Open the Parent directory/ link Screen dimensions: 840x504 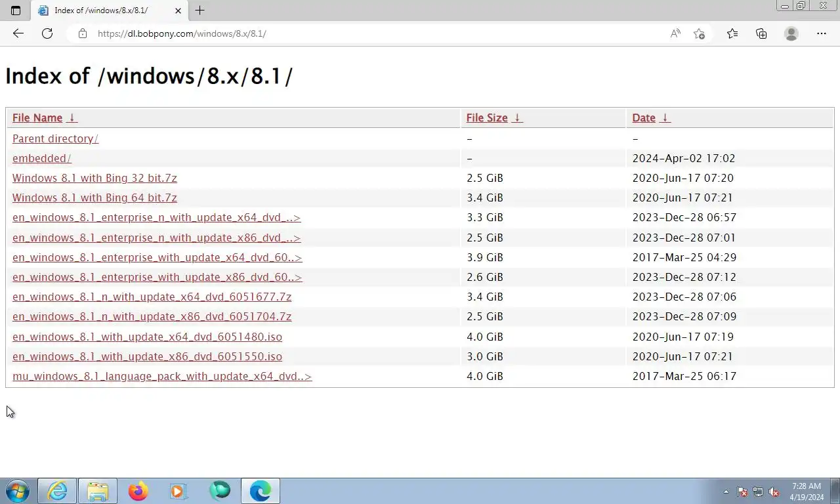coord(55,138)
